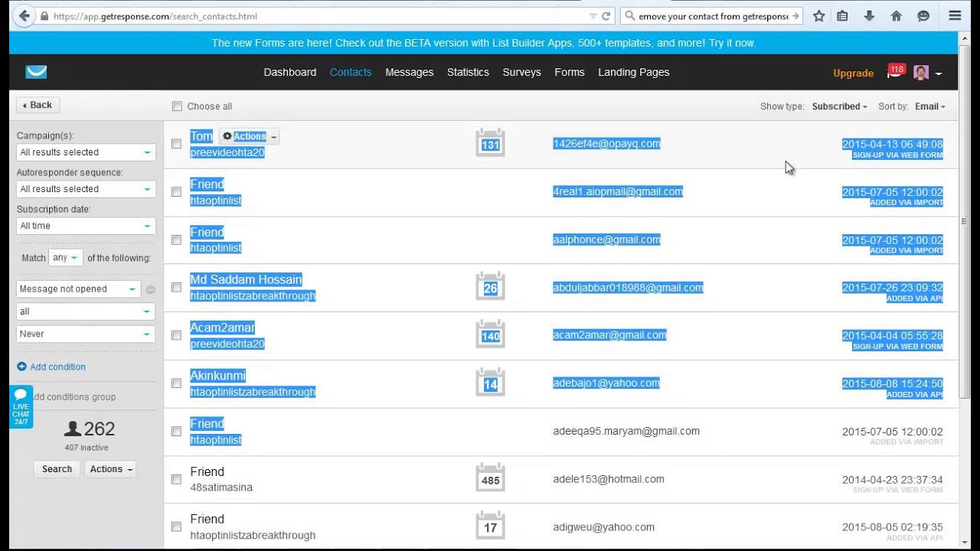Open browser downloads arrow icon
This screenshot has width=980, height=551.
(x=870, y=16)
